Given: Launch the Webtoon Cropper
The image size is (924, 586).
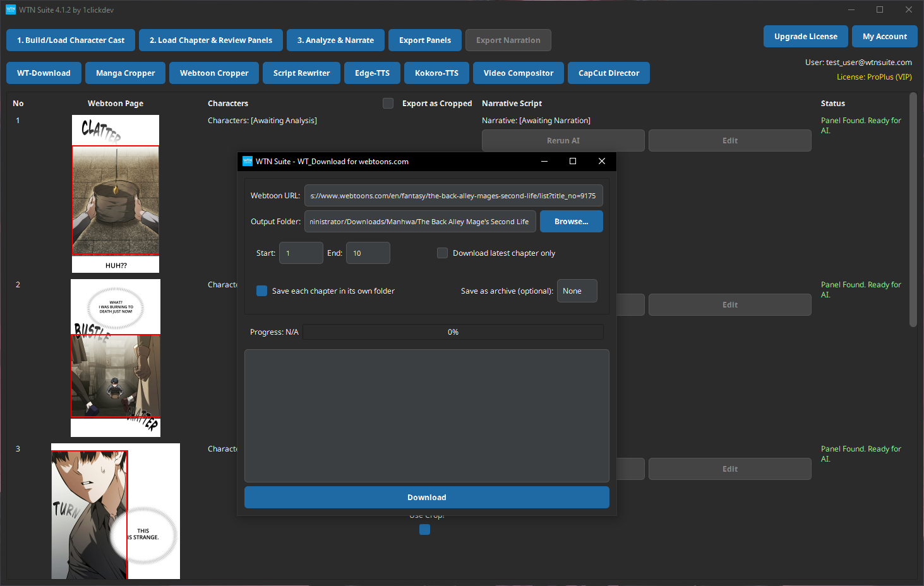Looking at the screenshot, I should coord(213,73).
